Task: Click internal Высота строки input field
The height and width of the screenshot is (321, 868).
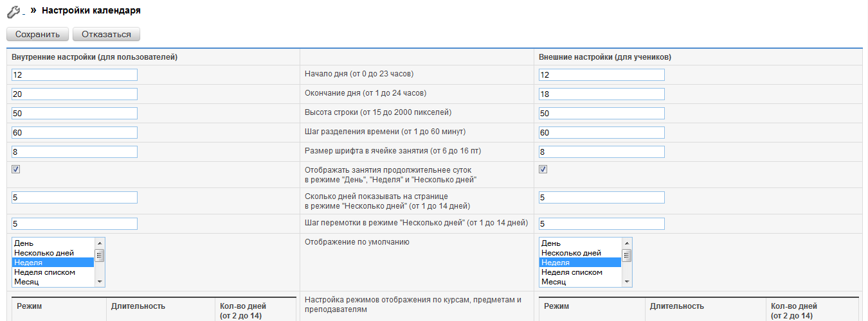Action: [x=74, y=114]
